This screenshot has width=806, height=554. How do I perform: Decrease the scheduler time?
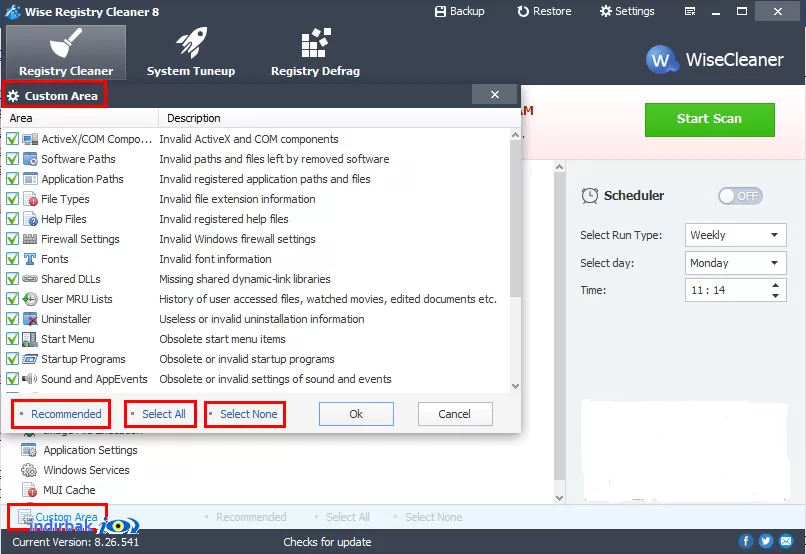pos(776,296)
